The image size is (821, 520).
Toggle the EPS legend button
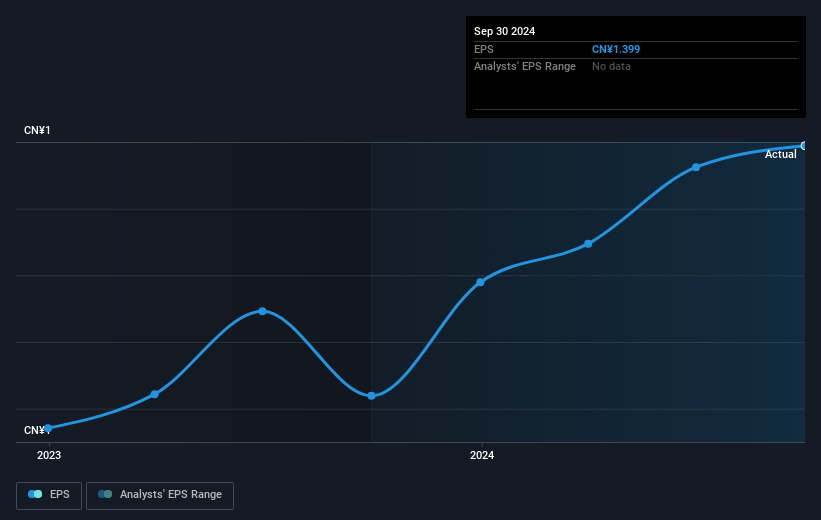[x=49, y=495]
